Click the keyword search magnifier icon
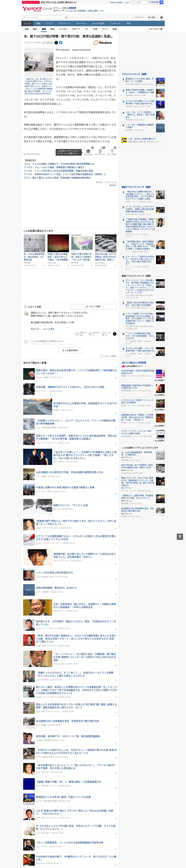Image resolution: width=186 pixels, height=868 pixels. 66,18
